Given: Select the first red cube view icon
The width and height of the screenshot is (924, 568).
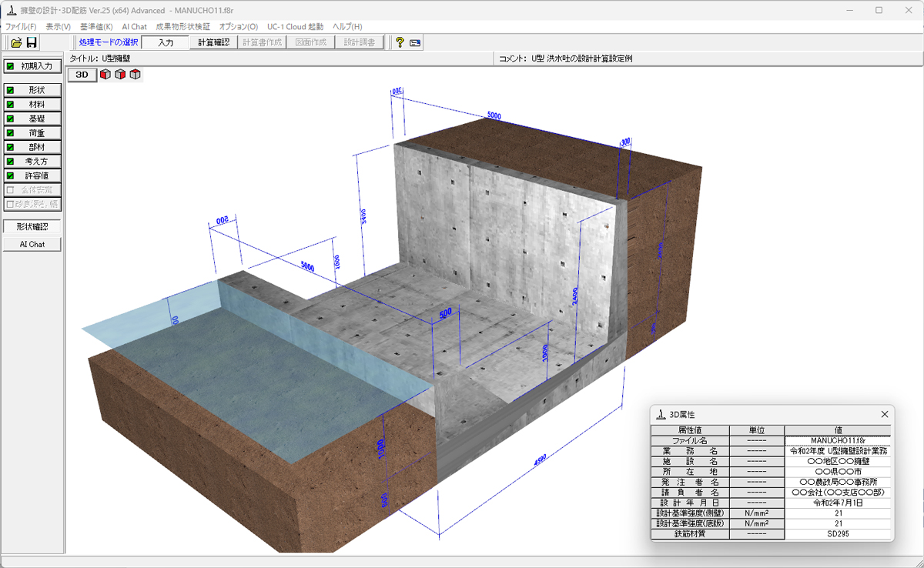Looking at the screenshot, I should 105,75.
